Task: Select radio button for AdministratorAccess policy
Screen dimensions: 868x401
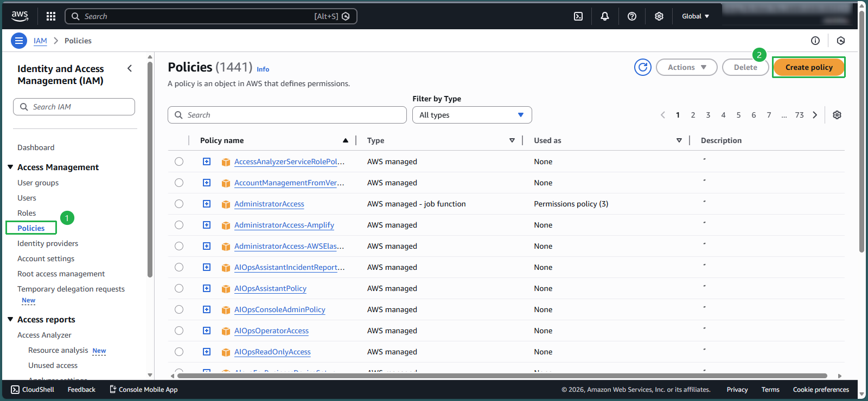Action: pos(179,204)
